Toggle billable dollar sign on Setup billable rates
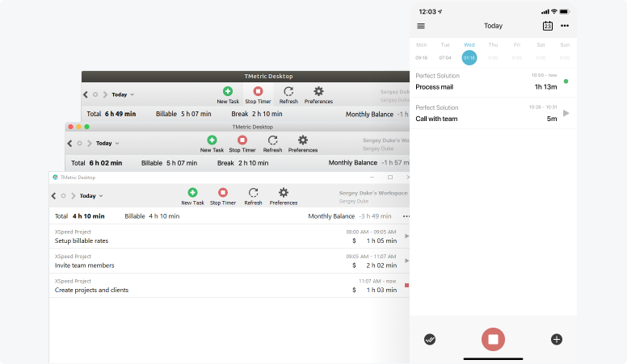The width and height of the screenshot is (627, 364). coord(354,241)
